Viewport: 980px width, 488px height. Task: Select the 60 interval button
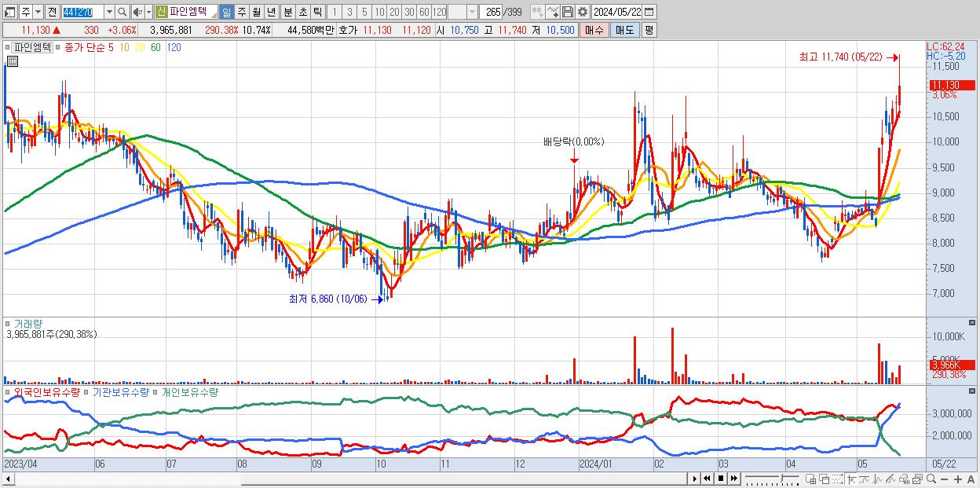click(x=424, y=12)
